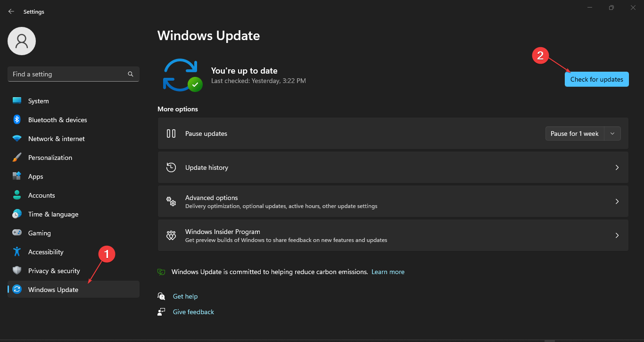The width and height of the screenshot is (644, 342).
Task: Click the Advanced options gears icon
Action: [x=171, y=201]
